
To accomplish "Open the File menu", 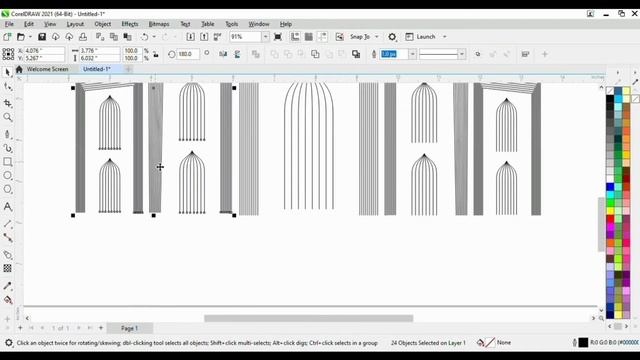I will pos(9,24).
